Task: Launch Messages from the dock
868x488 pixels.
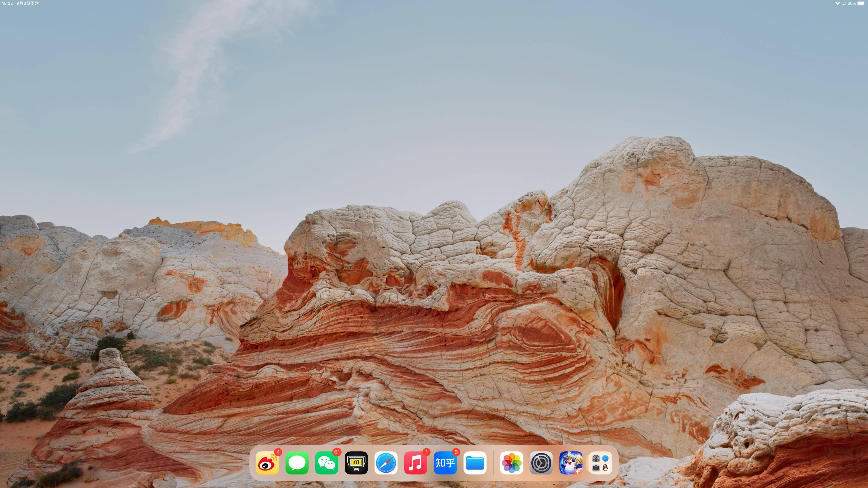Action: click(297, 463)
